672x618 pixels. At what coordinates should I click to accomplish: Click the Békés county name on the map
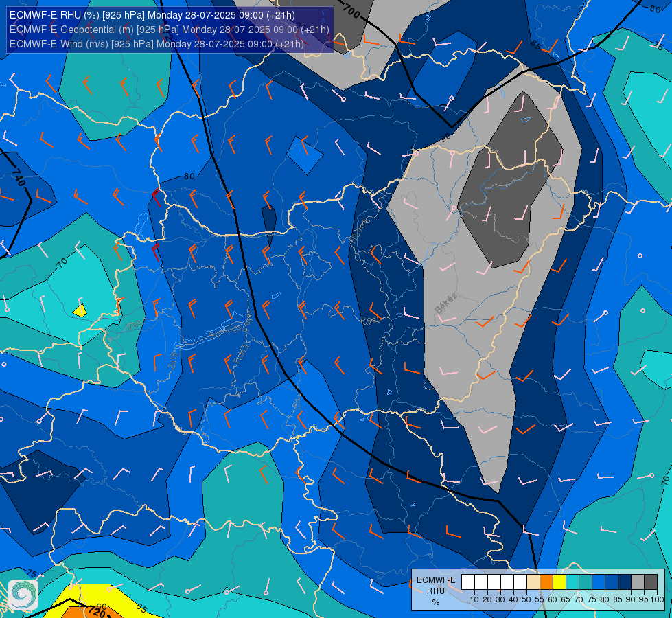[x=446, y=303]
